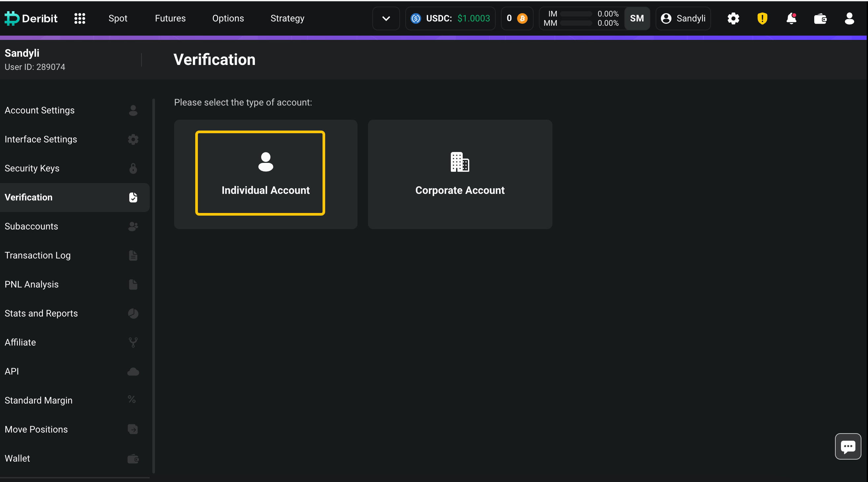Select Individual Account type
868x482 pixels.
click(265, 174)
